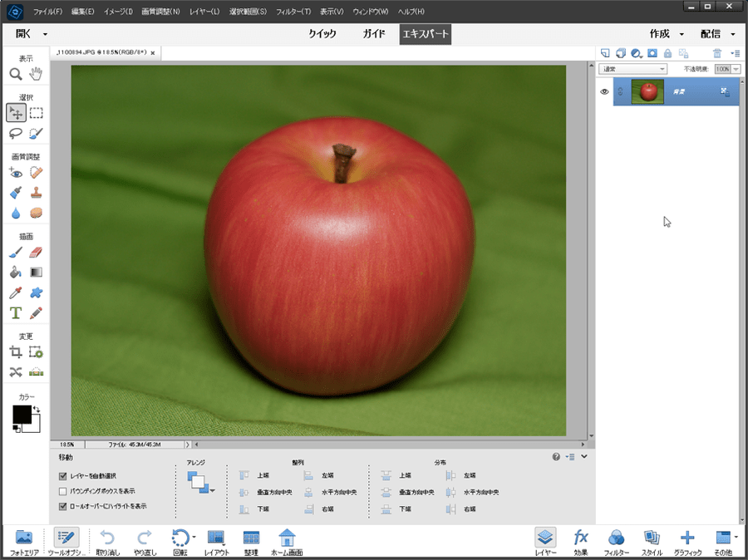Screen dimensions: 748x560
Task: Enable バウンディングボックスを表示 checkbox
Action: pyautogui.click(x=63, y=491)
